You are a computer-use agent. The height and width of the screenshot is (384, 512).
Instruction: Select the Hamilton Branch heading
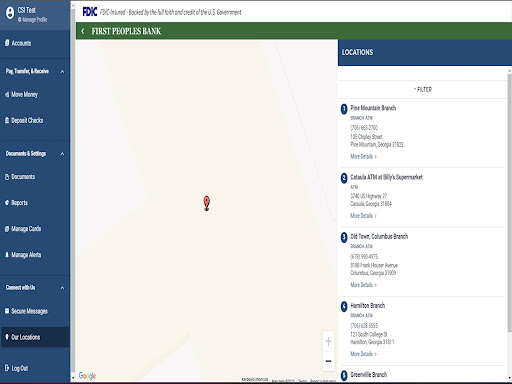click(x=367, y=305)
